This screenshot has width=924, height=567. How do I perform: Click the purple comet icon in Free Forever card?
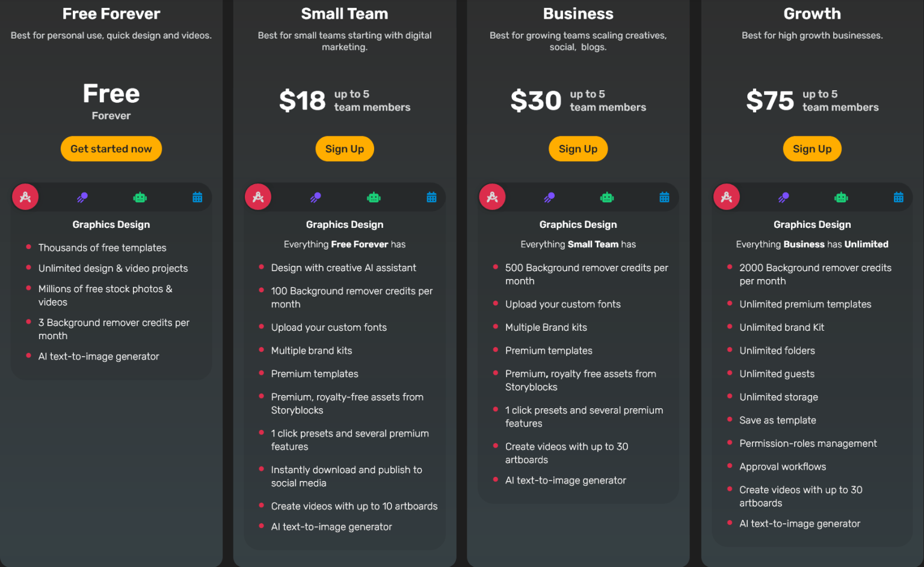82,197
